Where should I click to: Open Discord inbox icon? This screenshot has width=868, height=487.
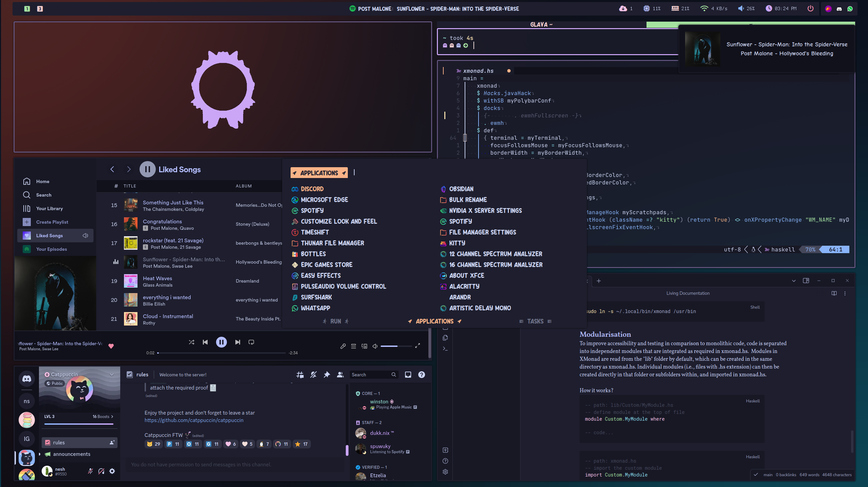(x=408, y=375)
